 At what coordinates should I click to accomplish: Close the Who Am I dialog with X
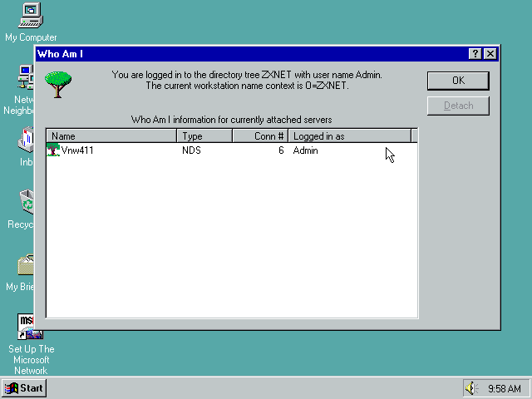tap(490, 53)
